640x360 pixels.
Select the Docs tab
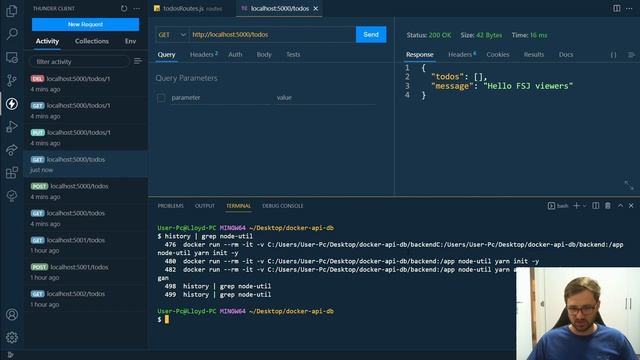click(566, 54)
